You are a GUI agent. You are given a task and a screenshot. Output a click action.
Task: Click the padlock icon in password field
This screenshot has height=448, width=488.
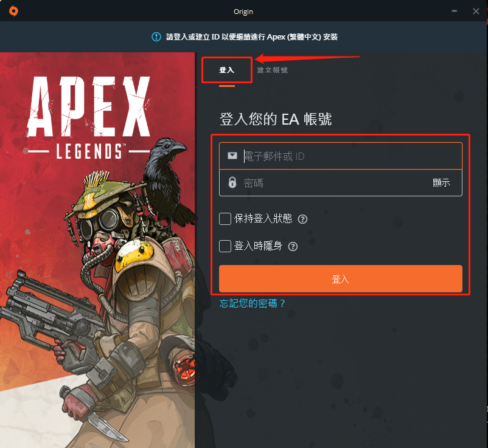pyautogui.click(x=232, y=182)
